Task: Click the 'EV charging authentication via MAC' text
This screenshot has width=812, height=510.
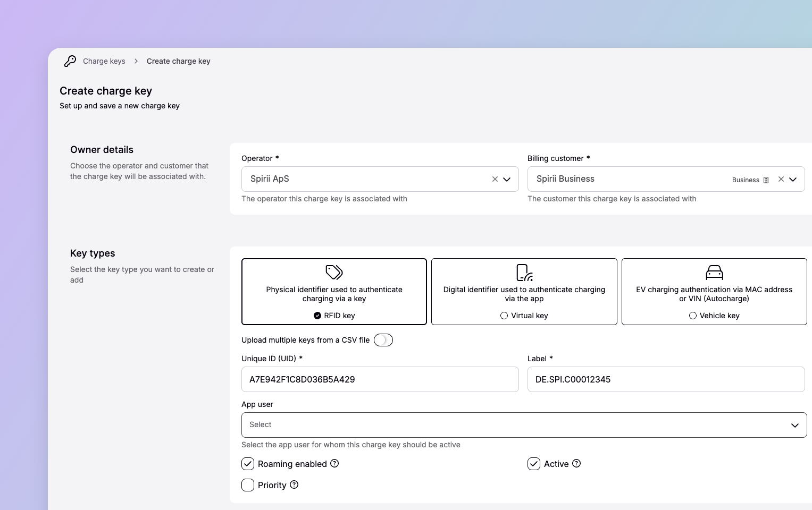Action: pyautogui.click(x=714, y=294)
